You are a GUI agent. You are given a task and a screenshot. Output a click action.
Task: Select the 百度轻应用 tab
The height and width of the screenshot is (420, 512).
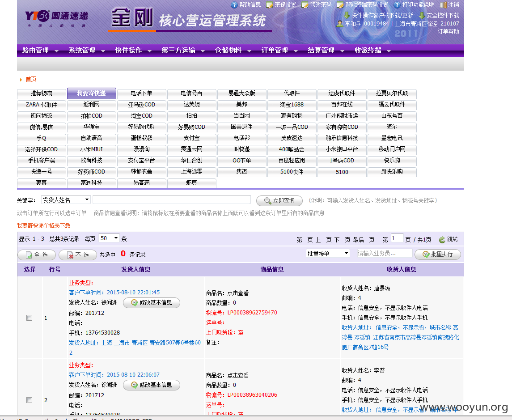[292, 161]
